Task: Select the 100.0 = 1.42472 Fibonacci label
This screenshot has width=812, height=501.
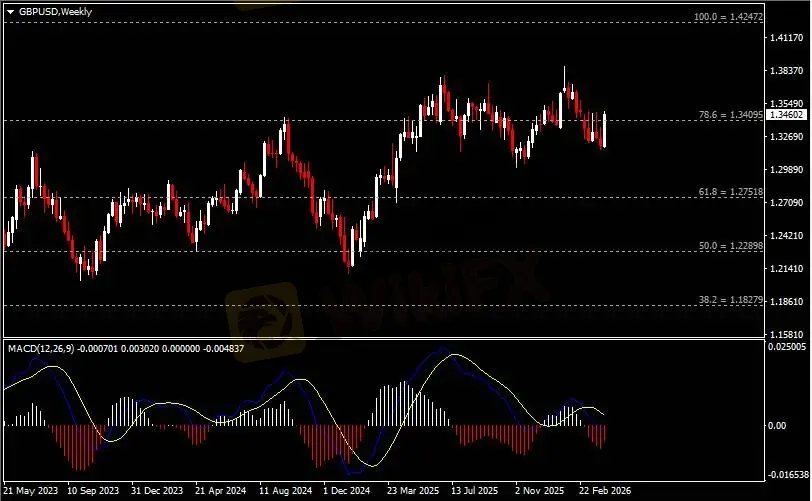Action: [x=728, y=18]
